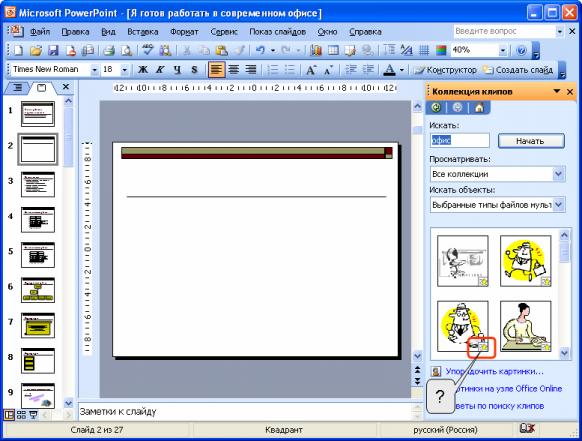Open the undo history dropdown arrow
This screenshot has height=441, width=582.
pos(273,50)
